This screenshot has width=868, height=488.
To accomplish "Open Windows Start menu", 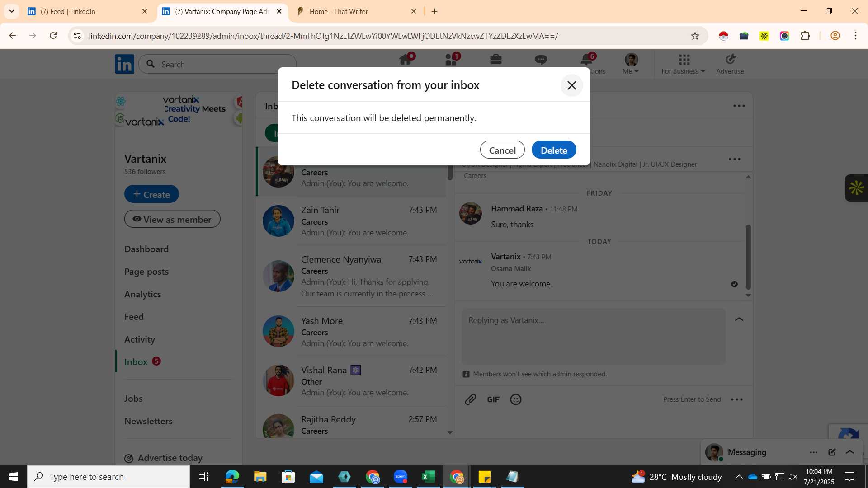I will [14, 477].
